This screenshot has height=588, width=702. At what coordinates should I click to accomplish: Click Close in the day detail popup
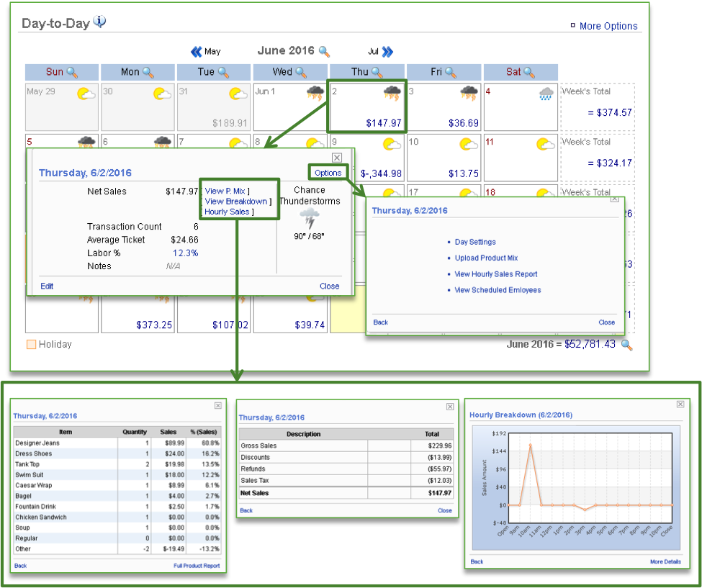click(330, 286)
